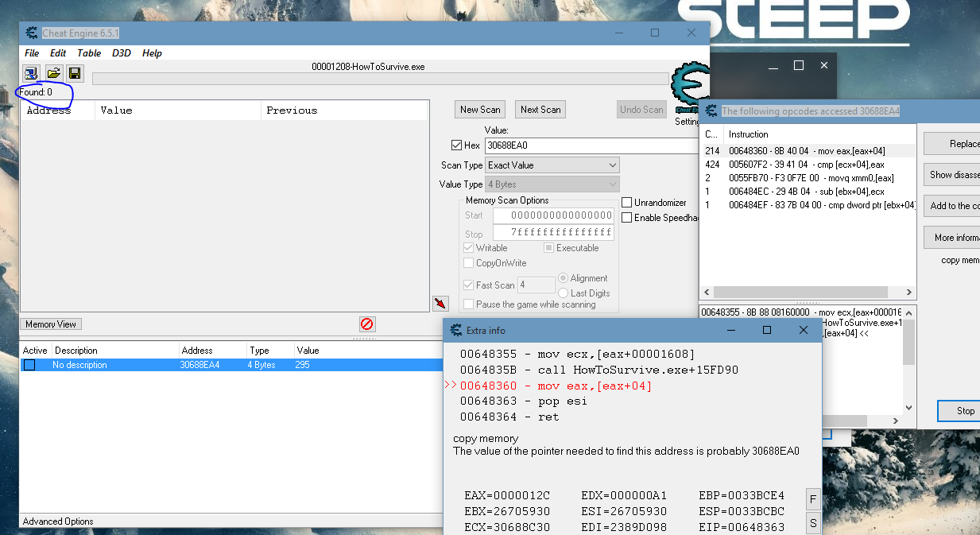Click the open folder load table icon
Screen dimensions: 980x535
(53, 73)
